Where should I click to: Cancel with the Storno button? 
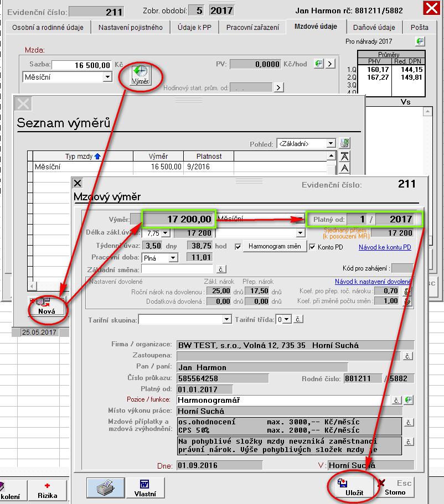pyautogui.click(x=395, y=487)
